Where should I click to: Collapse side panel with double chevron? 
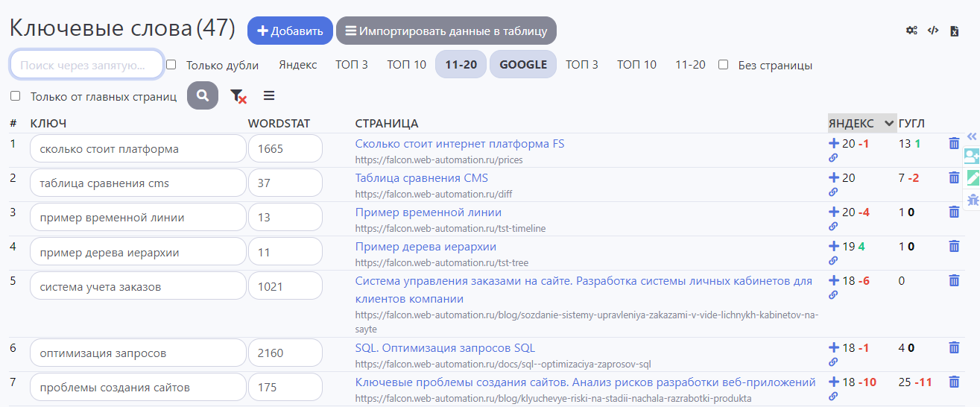[x=972, y=136]
